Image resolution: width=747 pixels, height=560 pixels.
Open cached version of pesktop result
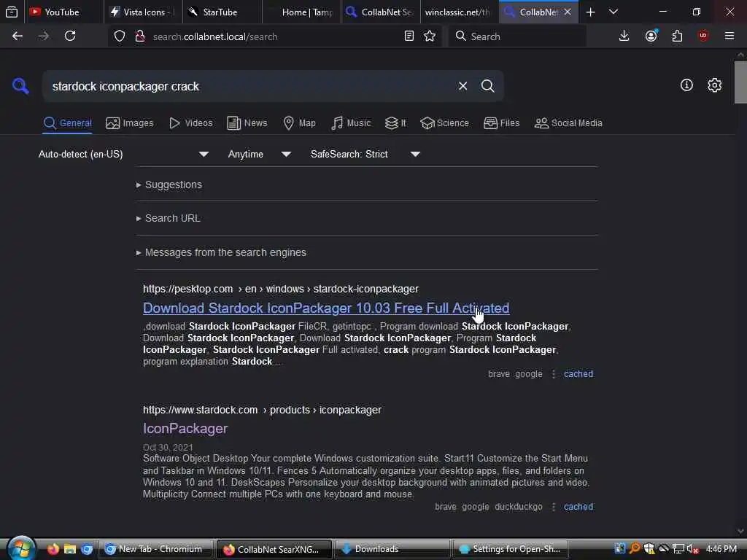point(578,374)
